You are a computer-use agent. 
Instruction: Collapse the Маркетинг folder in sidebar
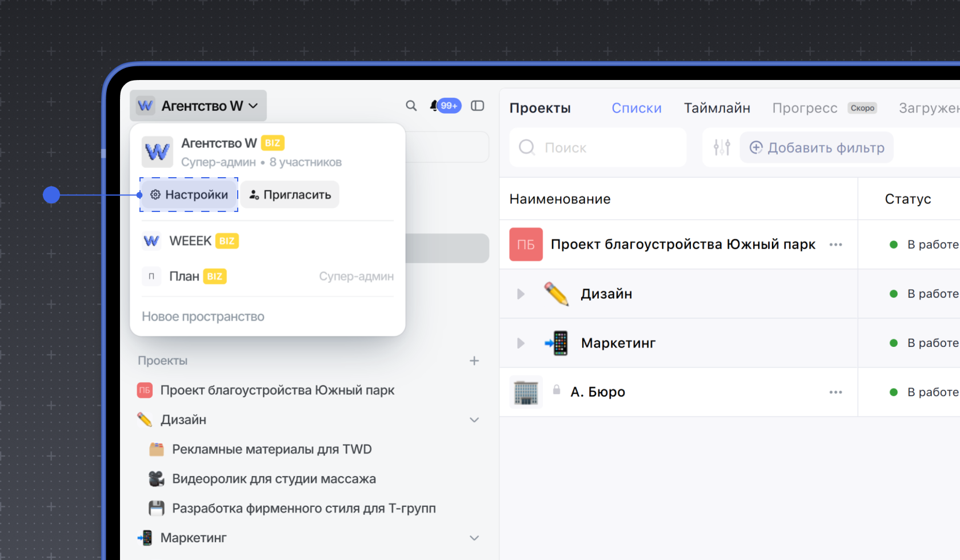click(x=474, y=538)
